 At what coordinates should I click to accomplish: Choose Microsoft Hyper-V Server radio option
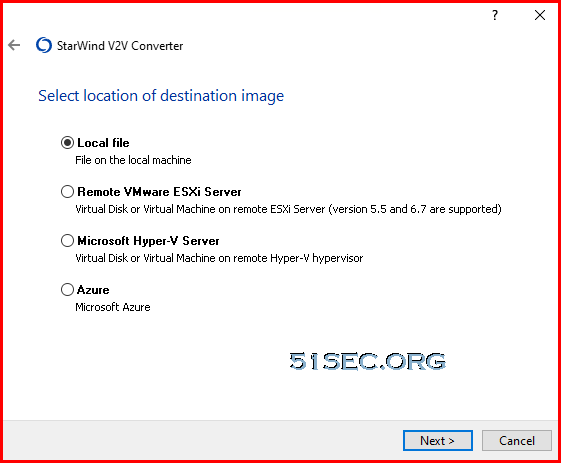[x=67, y=241]
